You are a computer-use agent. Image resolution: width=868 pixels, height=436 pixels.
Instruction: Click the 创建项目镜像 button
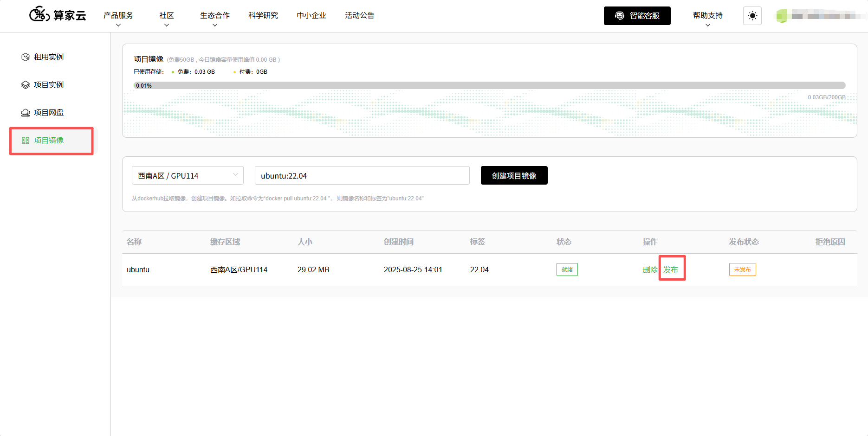(x=514, y=175)
